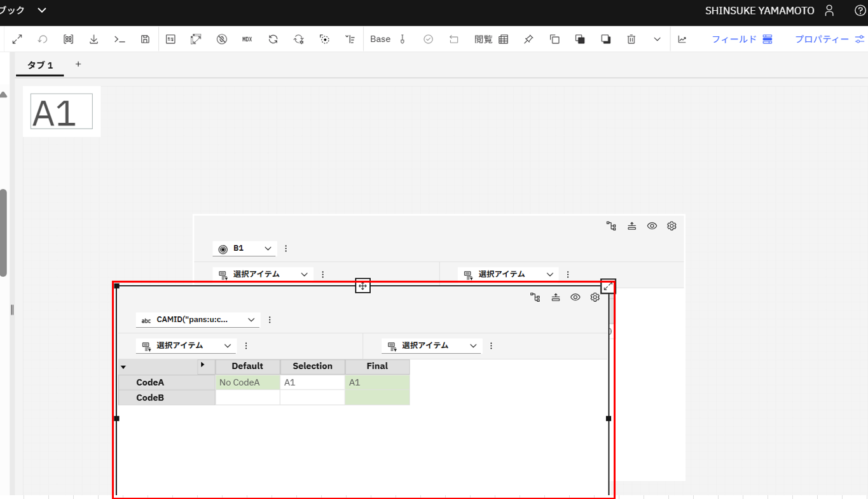868x499 pixels.
Task: Select the CodeB row header
Action: [x=167, y=398]
